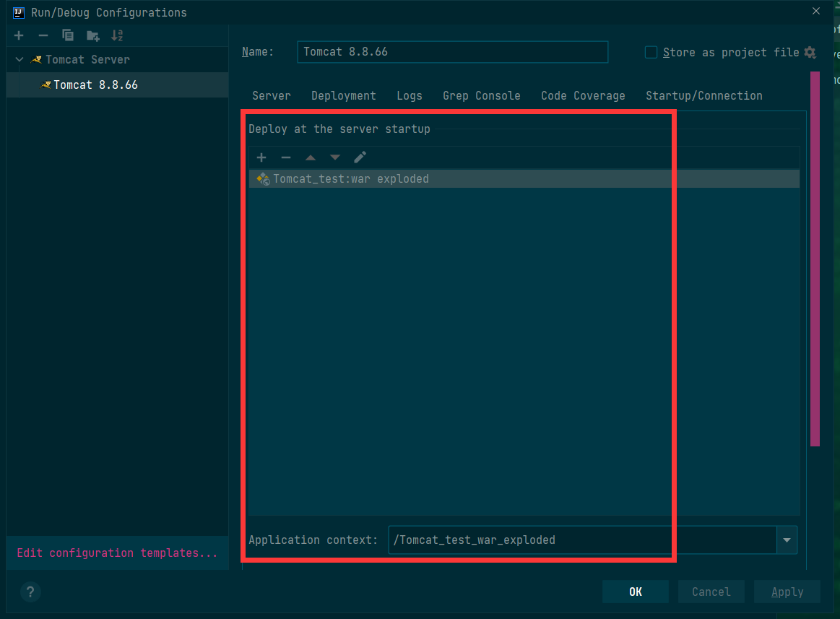Sort configurations alphabetically
Image resolution: width=840 pixels, height=619 pixels.
117,35
